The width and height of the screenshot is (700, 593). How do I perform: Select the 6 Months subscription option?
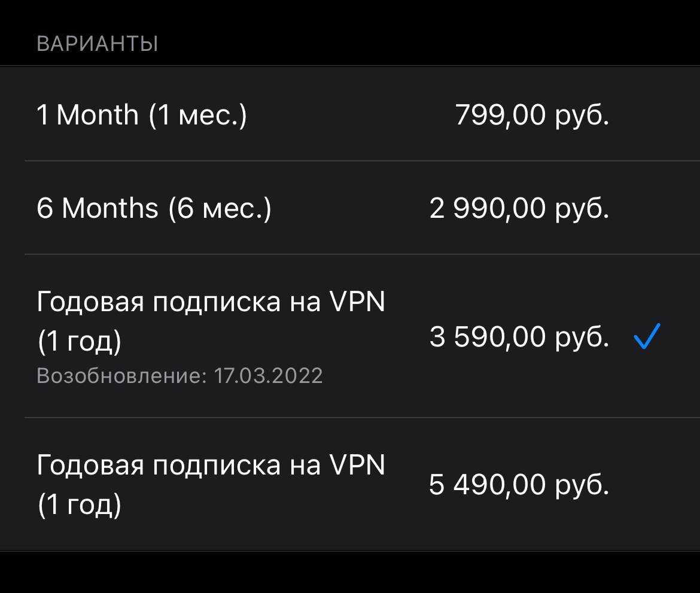(x=350, y=208)
